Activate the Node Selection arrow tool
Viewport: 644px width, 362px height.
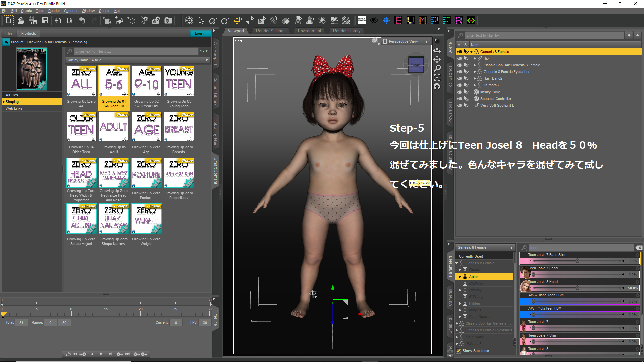click(201, 21)
